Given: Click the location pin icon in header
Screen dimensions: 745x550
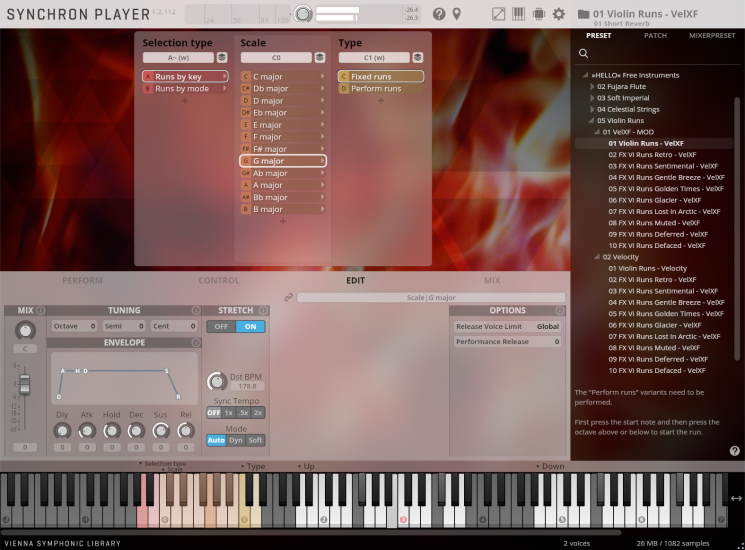Looking at the screenshot, I should point(457,14).
